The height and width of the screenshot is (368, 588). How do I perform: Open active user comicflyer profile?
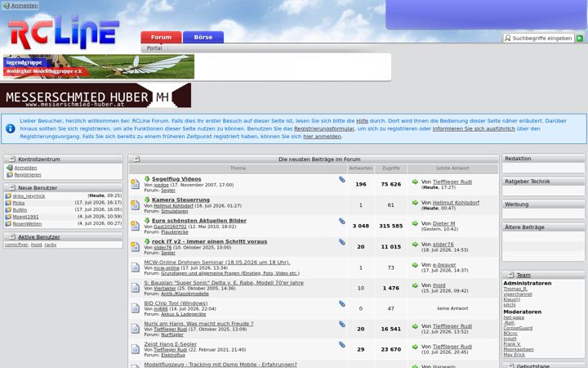tap(16, 245)
